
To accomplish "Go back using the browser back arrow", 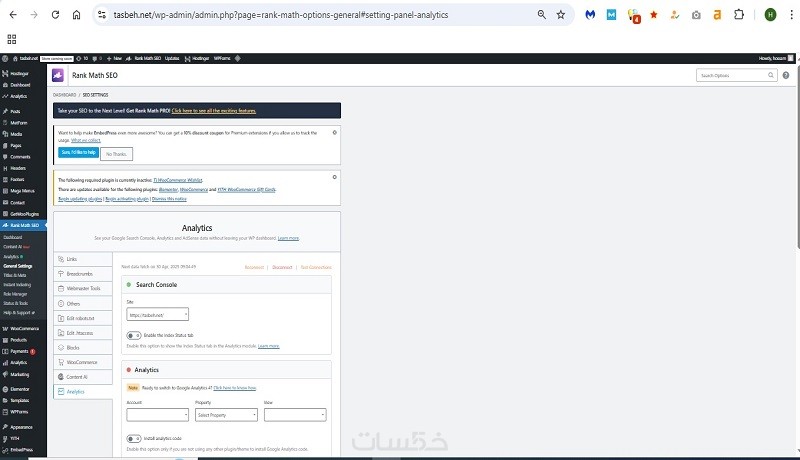I will click(13, 15).
